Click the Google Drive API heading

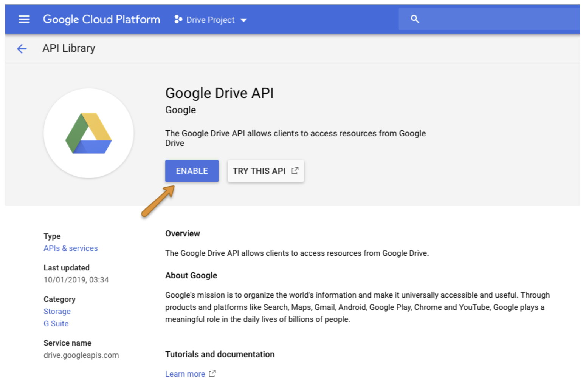[219, 93]
